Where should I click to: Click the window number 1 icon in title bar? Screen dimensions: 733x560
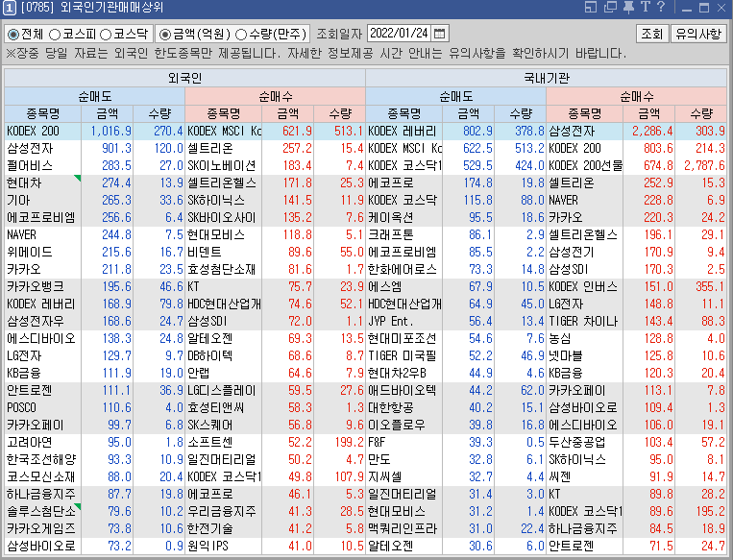(11, 9)
